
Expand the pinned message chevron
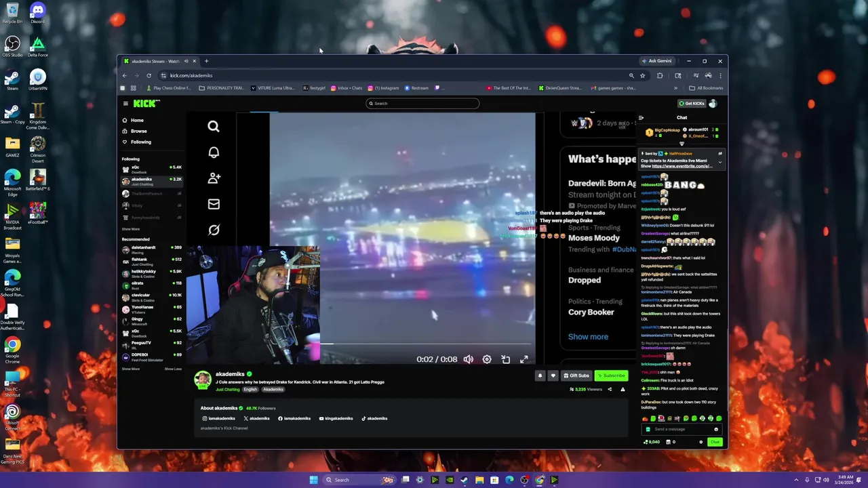tap(720, 163)
